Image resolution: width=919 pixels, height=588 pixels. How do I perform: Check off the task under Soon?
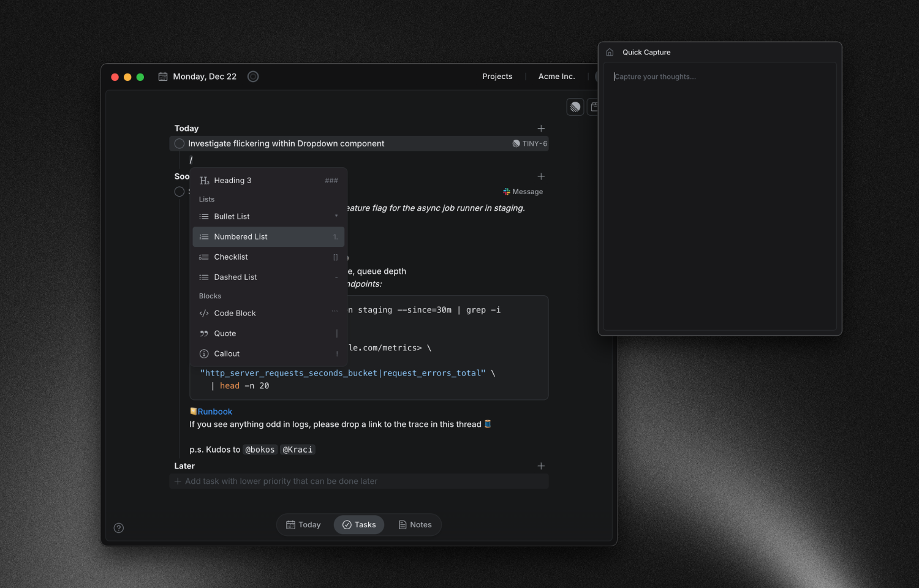(x=180, y=192)
